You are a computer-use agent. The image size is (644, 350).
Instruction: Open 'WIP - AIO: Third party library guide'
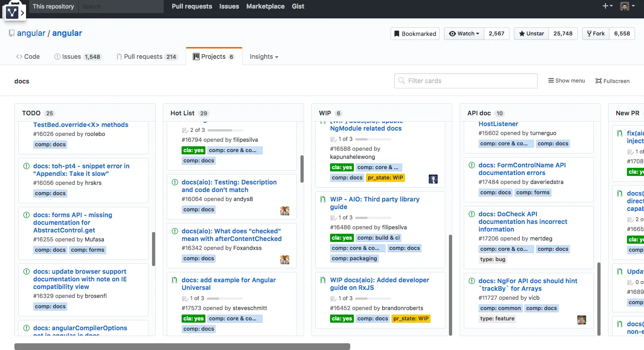[374, 203]
